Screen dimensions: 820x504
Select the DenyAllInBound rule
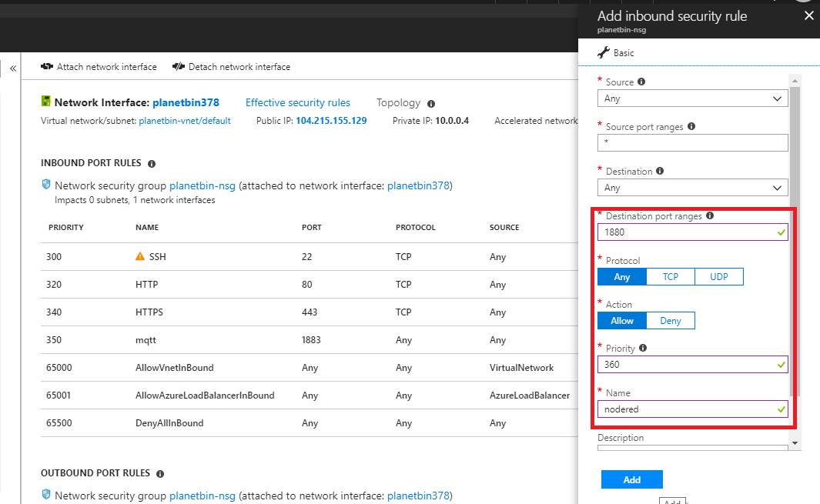click(169, 423)
